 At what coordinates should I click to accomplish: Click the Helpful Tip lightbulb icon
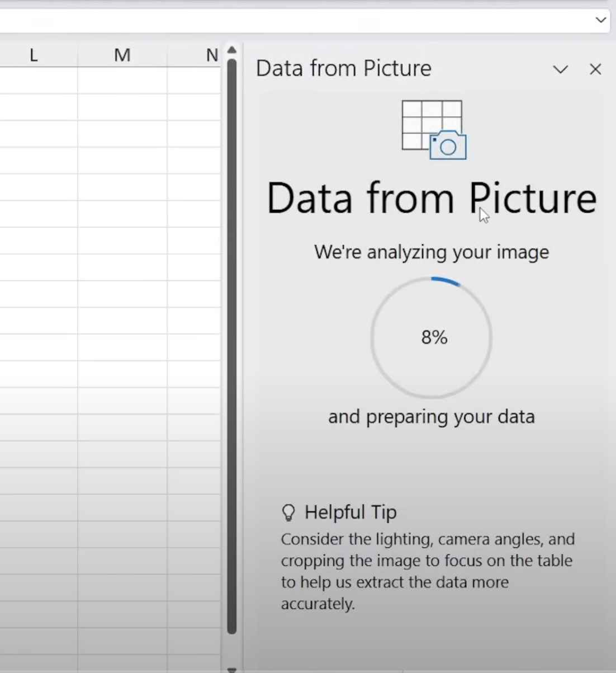pos(288,512)
